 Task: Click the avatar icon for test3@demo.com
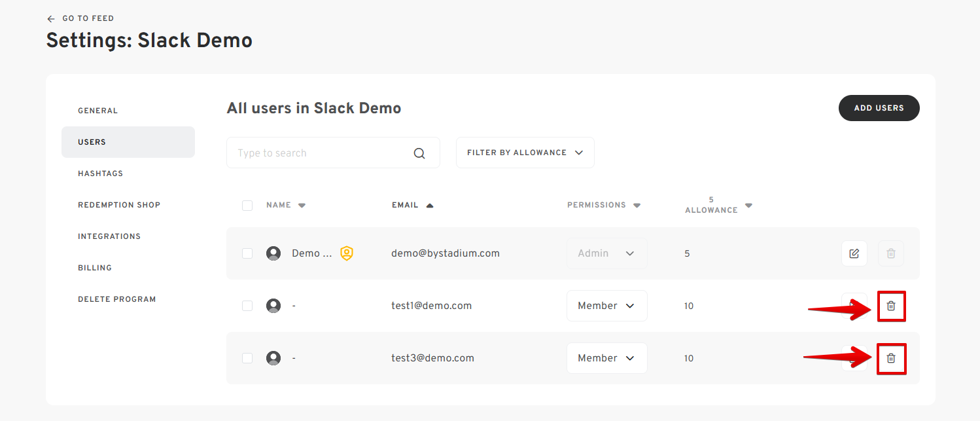pos(273,358)
